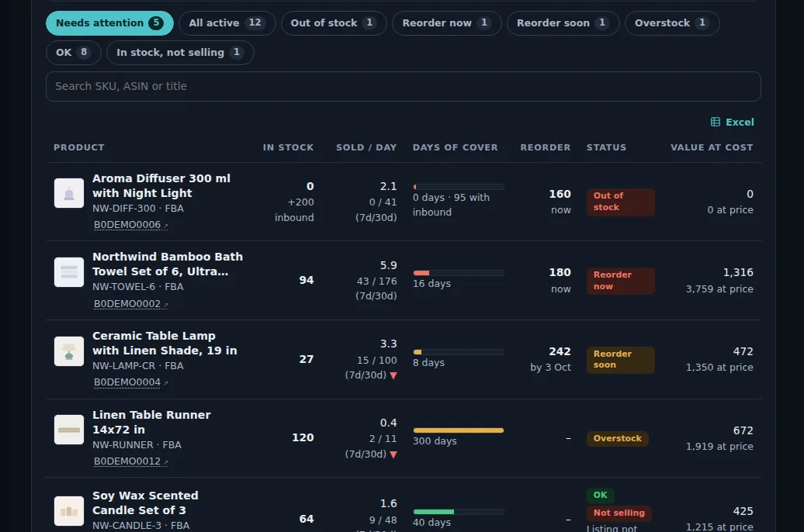Sort by the IN STOCK column header

288,147
